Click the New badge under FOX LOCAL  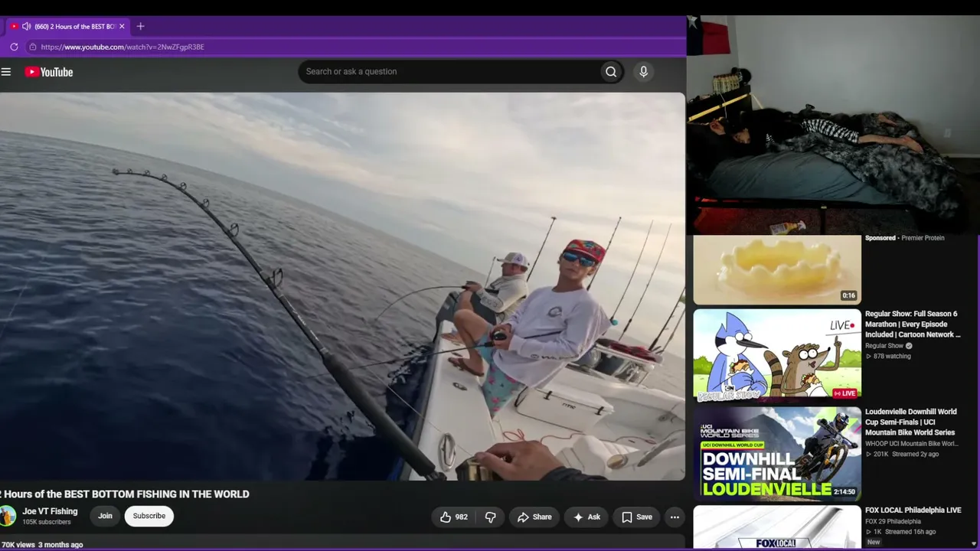pyautogui.click(x=874, y=543)
